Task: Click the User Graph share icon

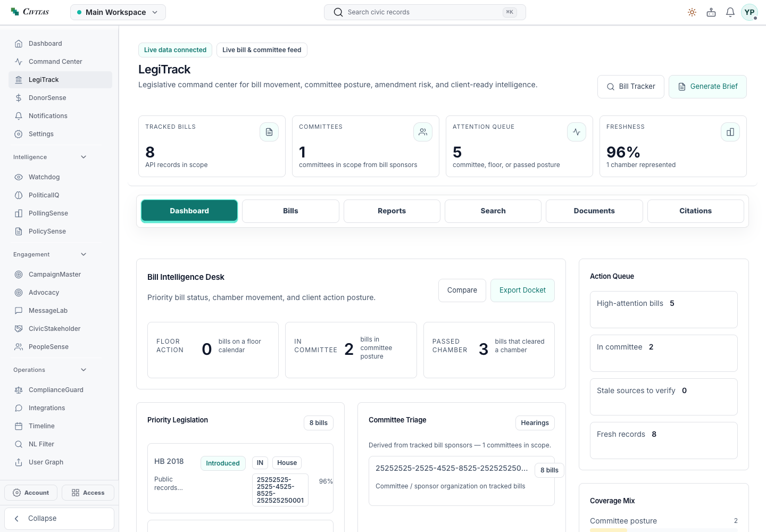Action: (19, 462)
